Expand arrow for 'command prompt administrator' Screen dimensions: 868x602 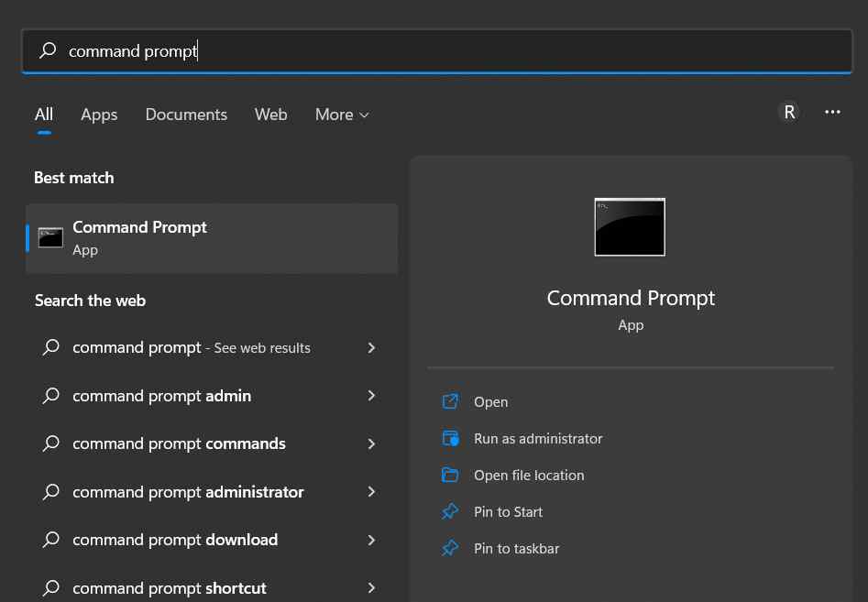(x=371, y=492)
